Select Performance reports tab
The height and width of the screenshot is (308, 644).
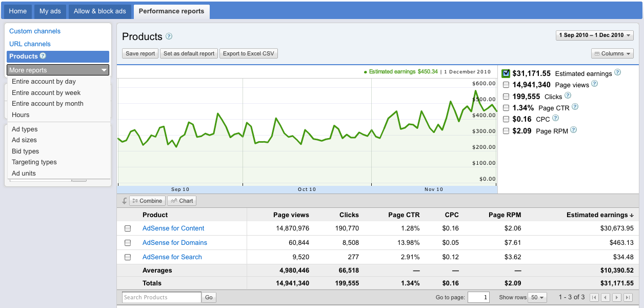tap(171, 11)
